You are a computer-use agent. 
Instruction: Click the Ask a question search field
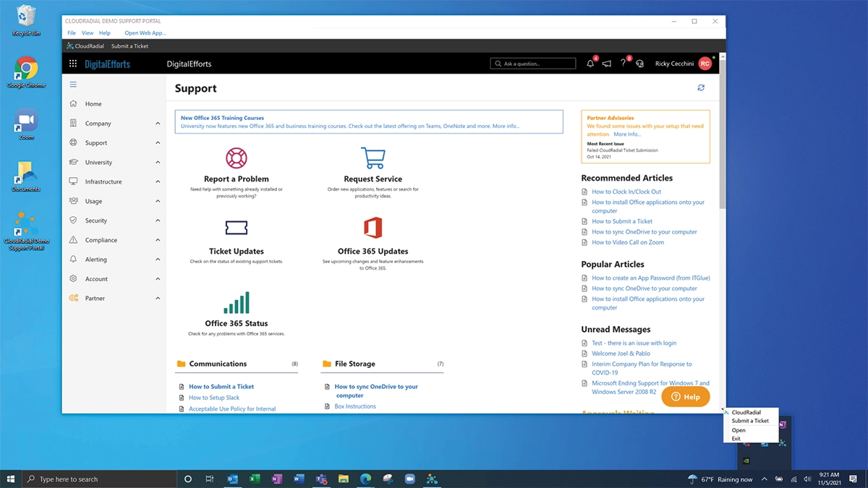(x=533, y=64)
